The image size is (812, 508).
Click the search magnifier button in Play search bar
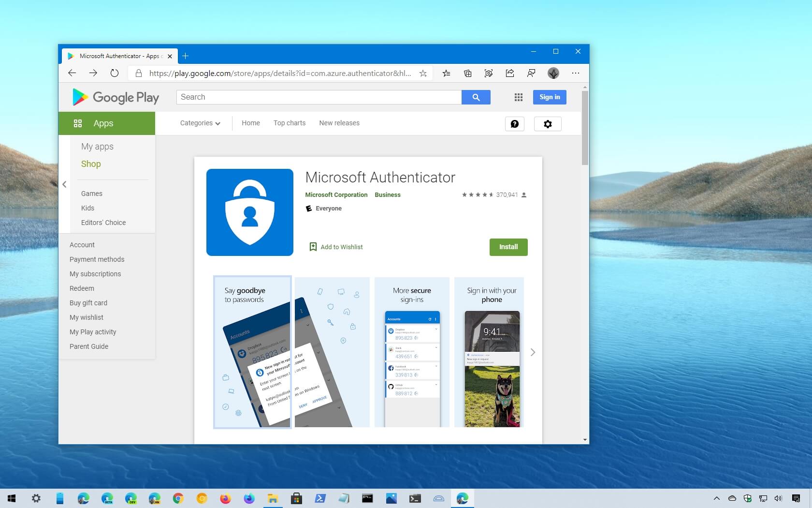476,97
